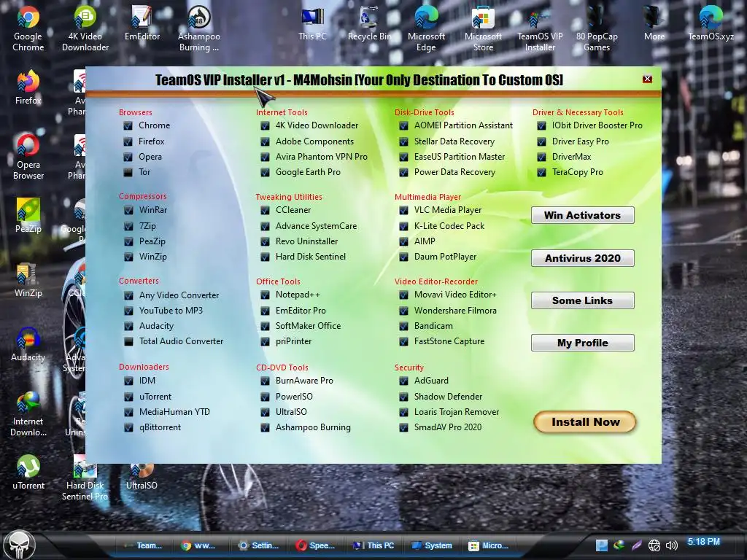Open Opera Browser desktop icon
747x560 pixels.
(28, 156)
